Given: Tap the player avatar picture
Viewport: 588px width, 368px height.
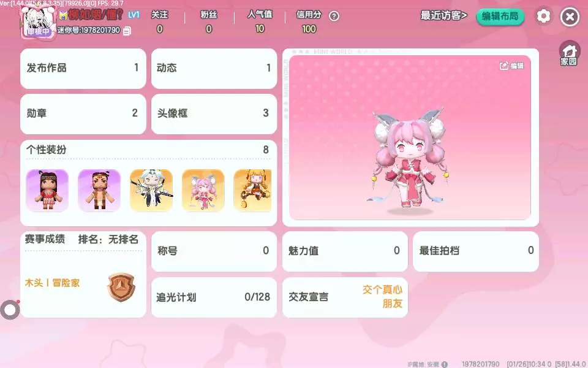Looking at the screenshot, I should point(38,22).
